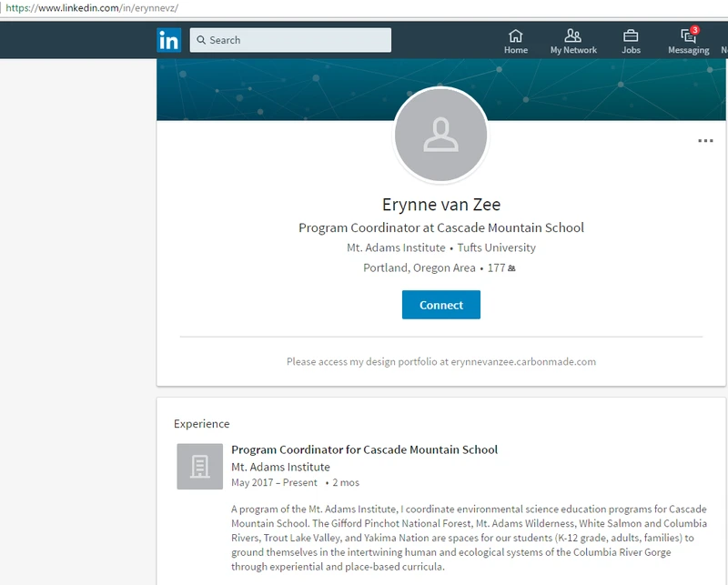The height and width of the screenshot is (585, 728).
Task: Click the name Erynne van Zee
Action: coord(441,205)
